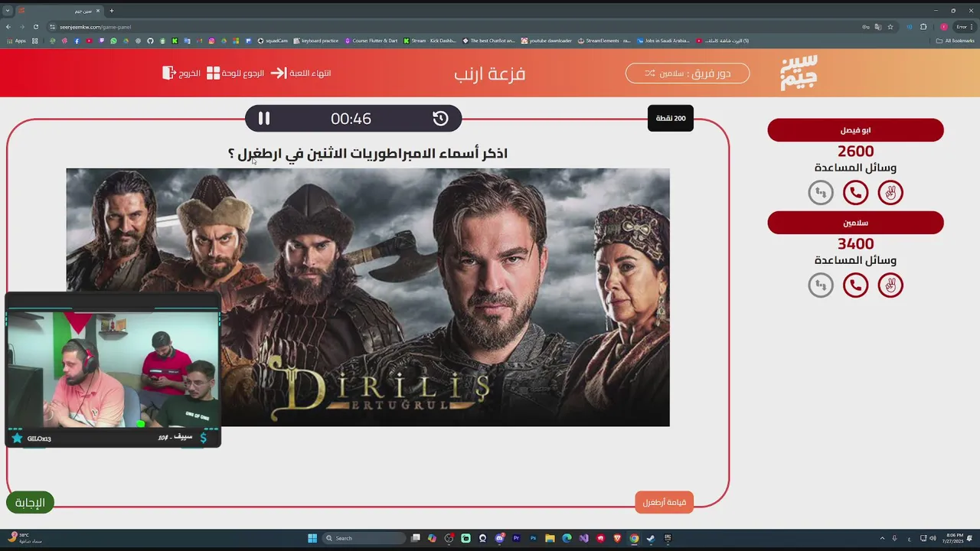Open Steam from the taskbar
This screenshot has width=980, height=551.
pyautogui.click(x=651, y=538)
